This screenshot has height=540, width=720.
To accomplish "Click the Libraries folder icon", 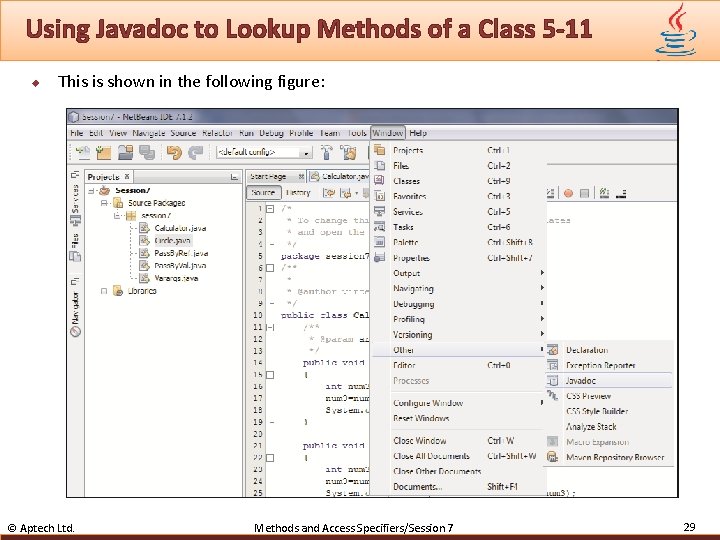I will (x=118, y=291).
